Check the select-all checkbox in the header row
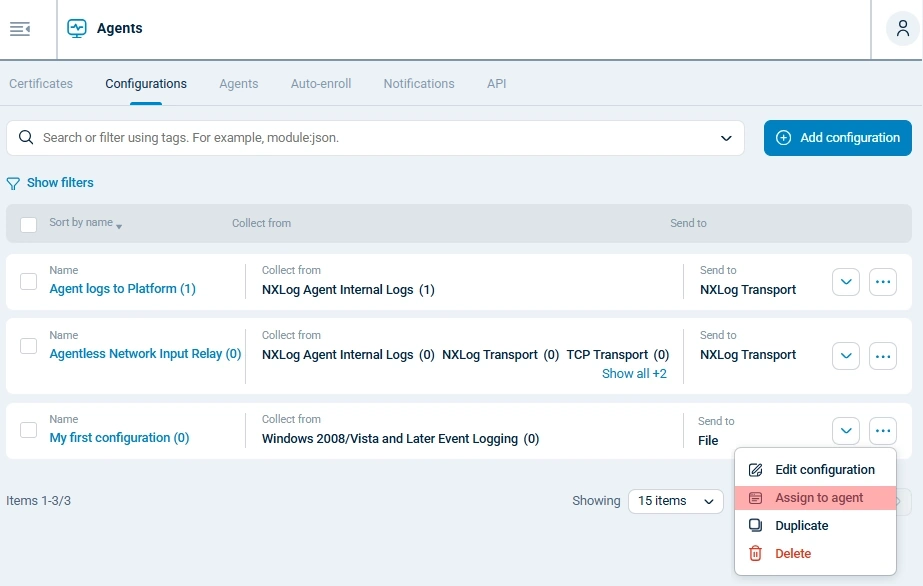 click(28, 224)
